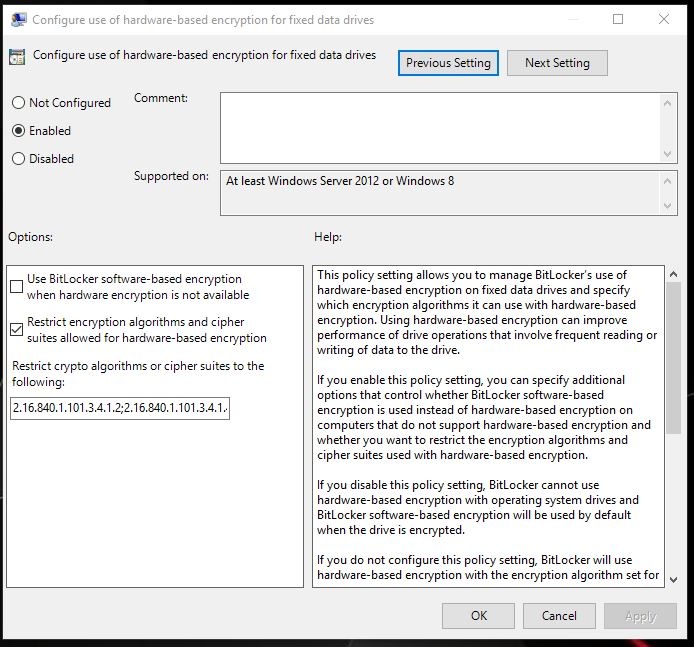Click 'At least Windows Server 2012 or Windows 8' text

coord(340,181)
